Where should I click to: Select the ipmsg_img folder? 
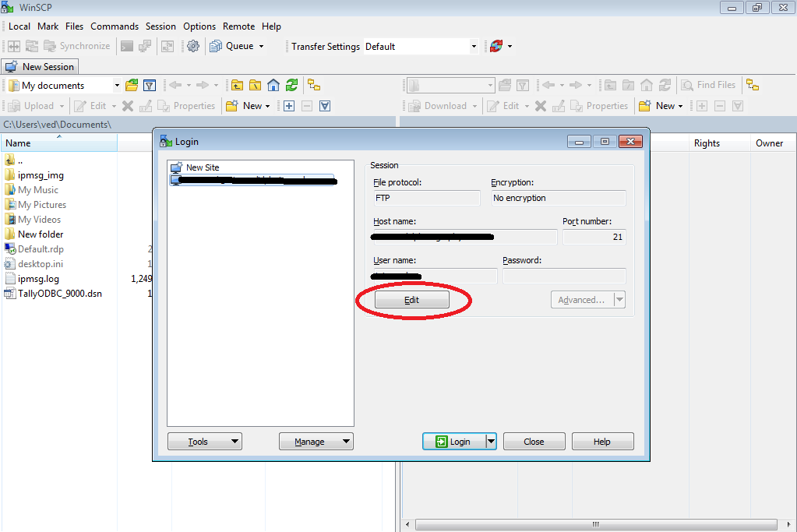[x=34, y=175]
